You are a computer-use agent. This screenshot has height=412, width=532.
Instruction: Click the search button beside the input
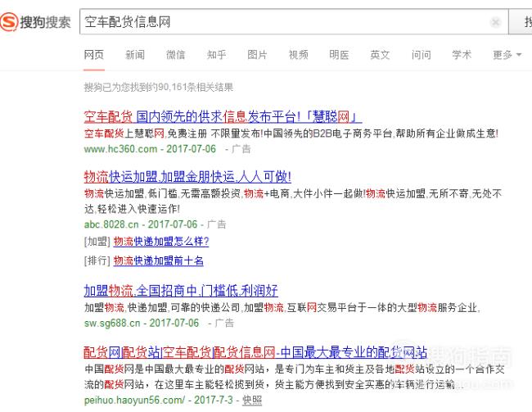point(521,22)
